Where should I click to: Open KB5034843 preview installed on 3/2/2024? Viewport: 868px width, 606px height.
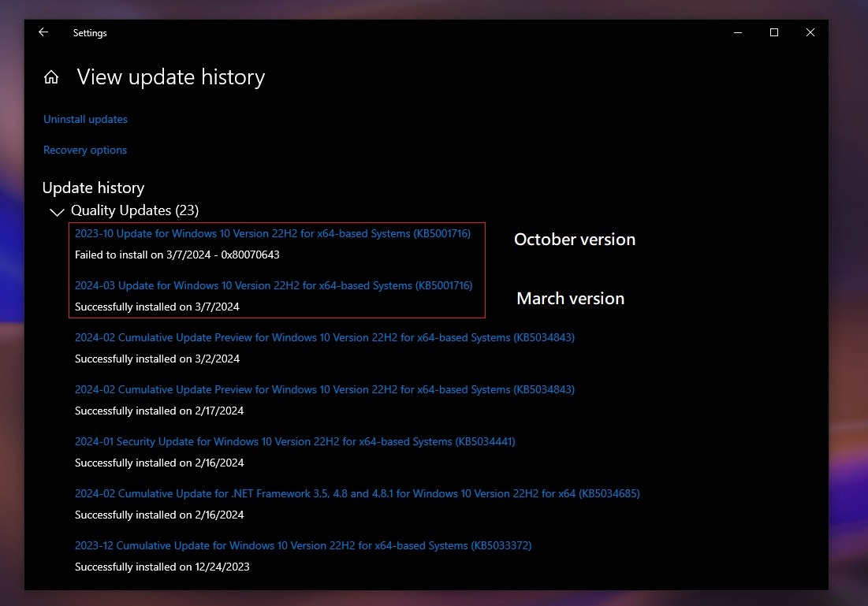pos(324,337)
